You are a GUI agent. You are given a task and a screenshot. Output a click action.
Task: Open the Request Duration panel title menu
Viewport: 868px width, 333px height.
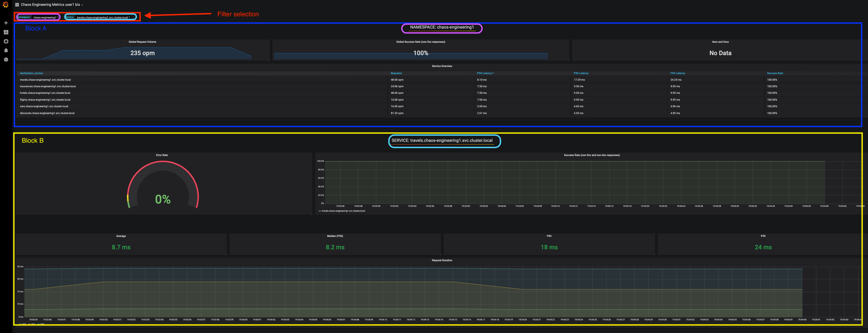(x=442, y=260)
